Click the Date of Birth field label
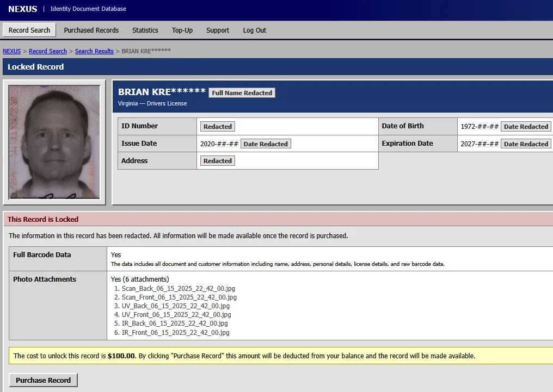This screenshot has height=392, width=553. [x=403, y=126]
